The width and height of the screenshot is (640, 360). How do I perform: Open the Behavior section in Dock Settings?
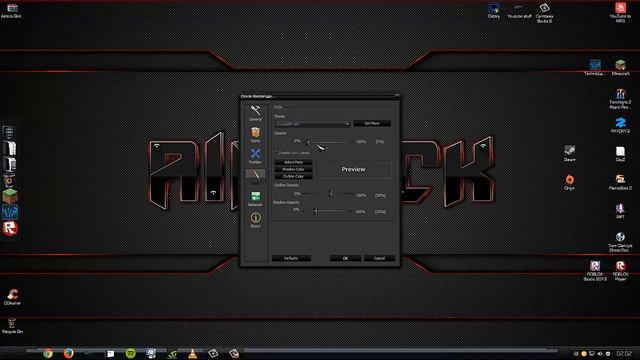(256, 198)
